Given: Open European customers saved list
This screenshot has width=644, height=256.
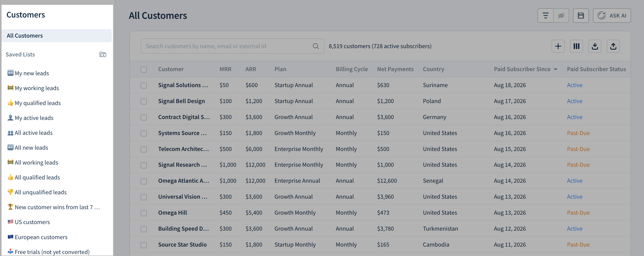Looking at the screenshot, I should coord(37,237).
